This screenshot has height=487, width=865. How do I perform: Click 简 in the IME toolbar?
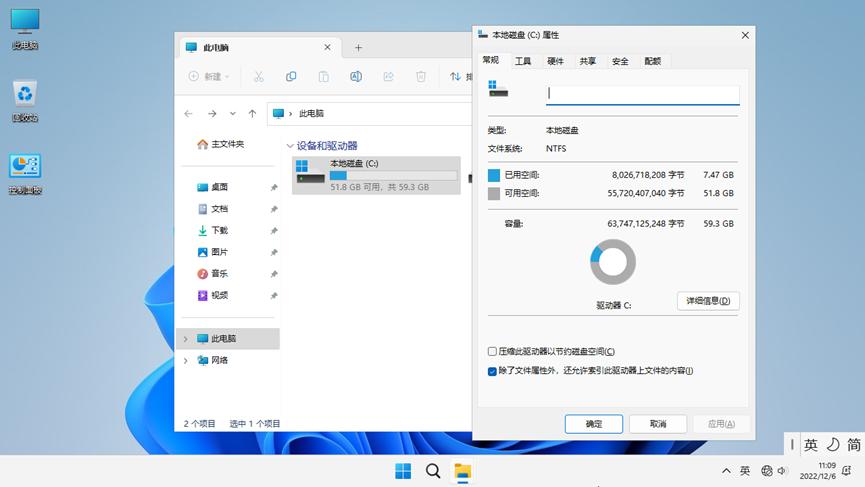point(854,445)
